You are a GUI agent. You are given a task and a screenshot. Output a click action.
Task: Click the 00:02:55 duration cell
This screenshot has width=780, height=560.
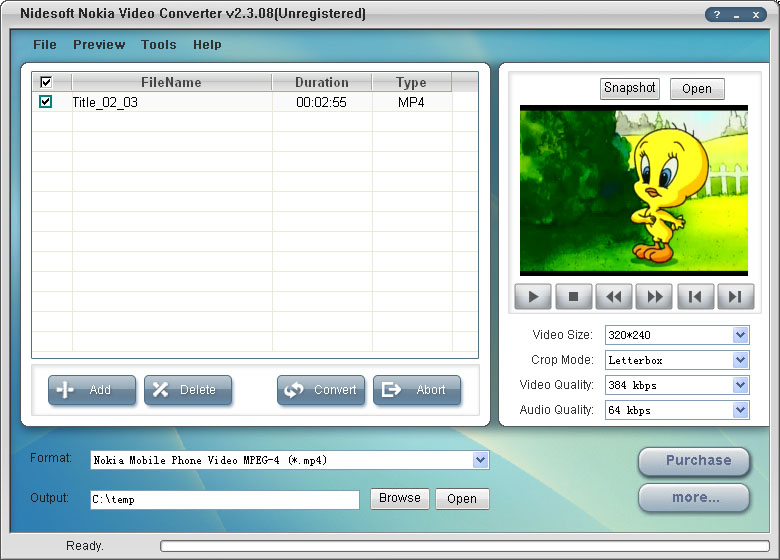point(321,102)
